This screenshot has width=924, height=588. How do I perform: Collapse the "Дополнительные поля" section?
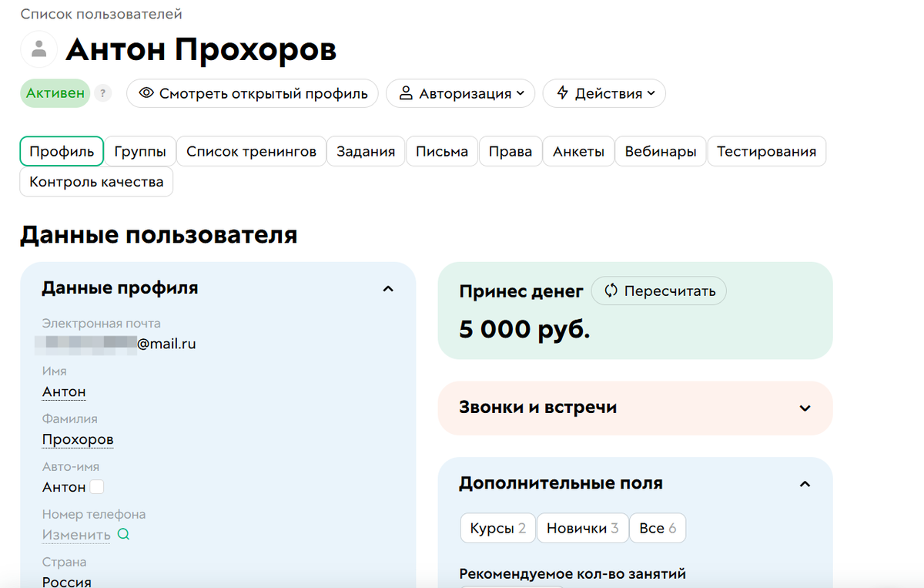click(805, 484)
